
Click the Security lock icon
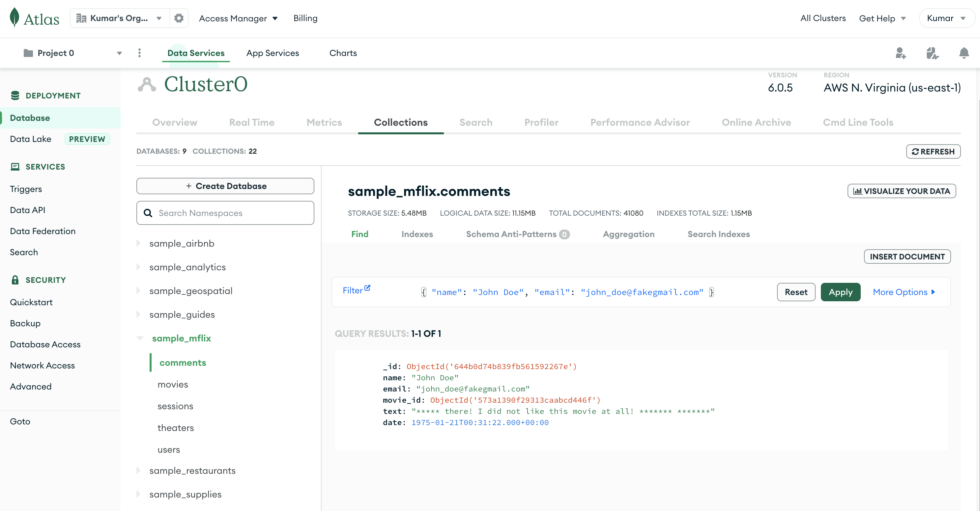pyautogui.click(x=15, y=280)
